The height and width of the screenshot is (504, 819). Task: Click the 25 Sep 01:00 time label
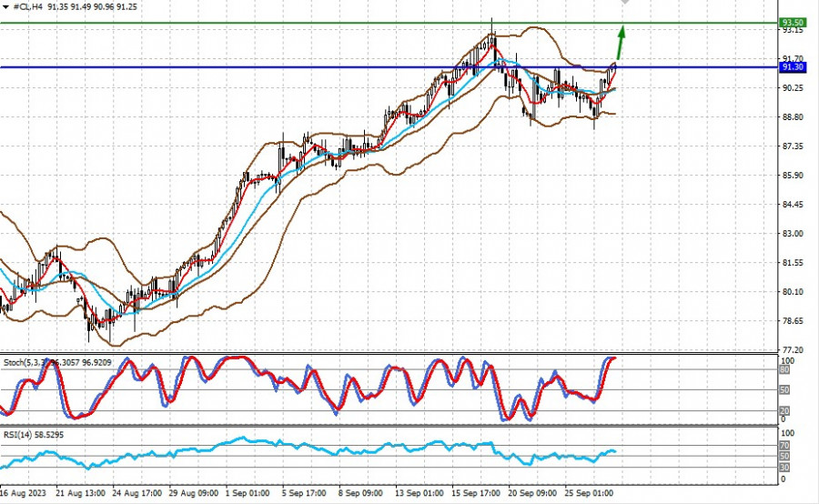tap(589, 493)
